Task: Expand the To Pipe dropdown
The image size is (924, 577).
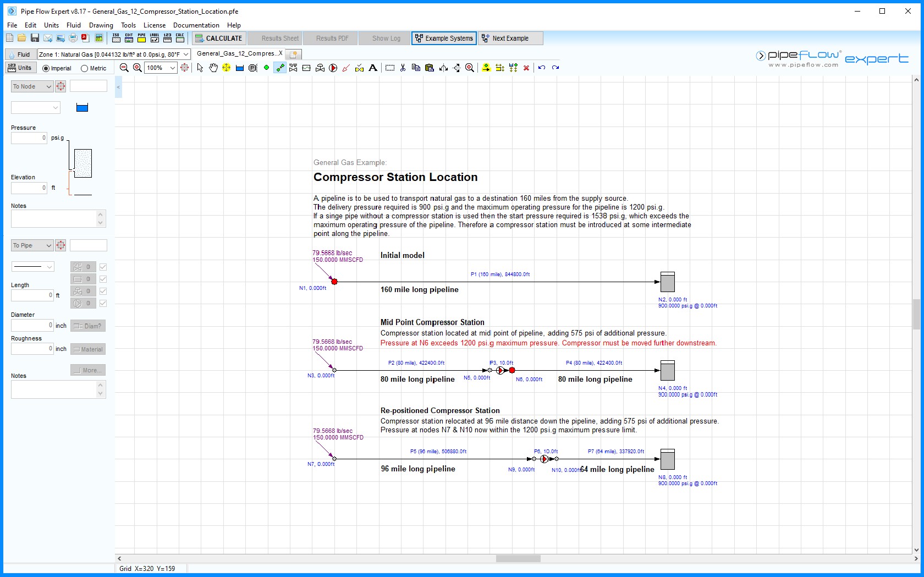Action: pos(32,245)
